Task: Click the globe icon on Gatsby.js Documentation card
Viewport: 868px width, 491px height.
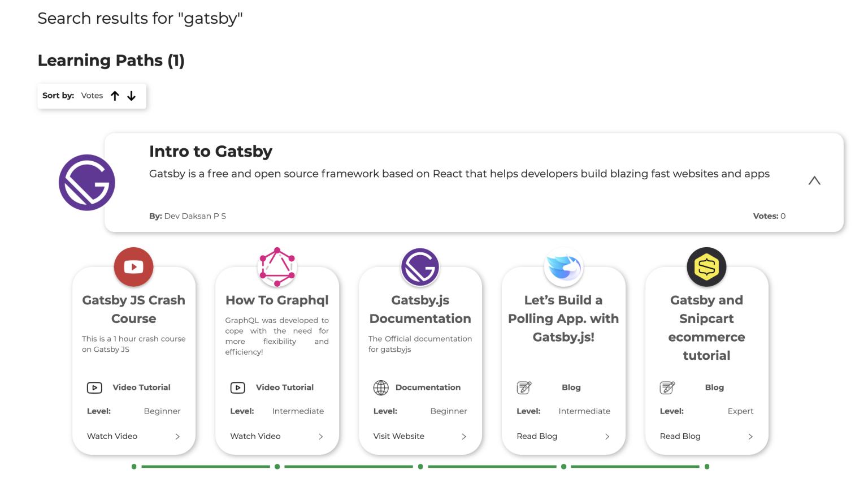Action: point(381,387)
